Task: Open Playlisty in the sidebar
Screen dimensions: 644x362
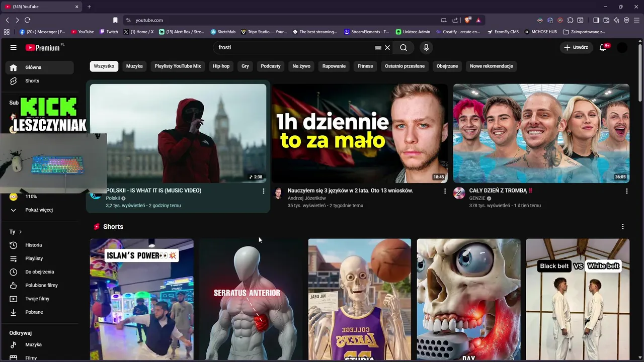Action: coord(39,258)
